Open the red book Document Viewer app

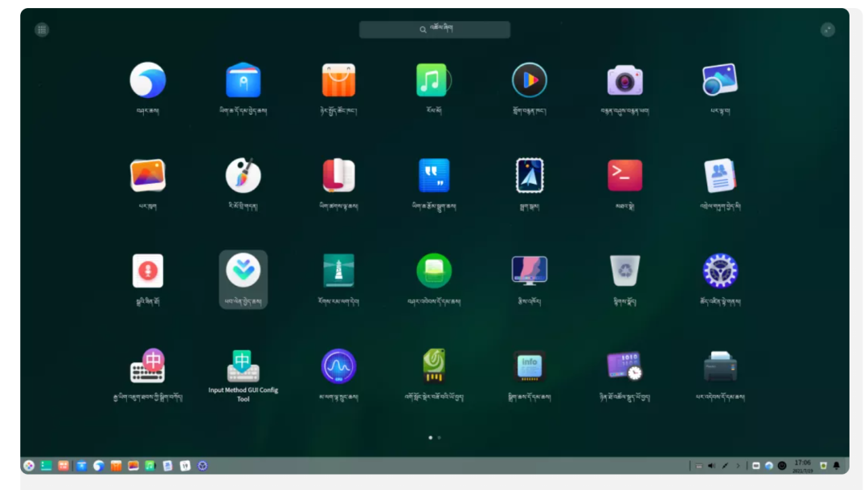[x=338, y=175]
